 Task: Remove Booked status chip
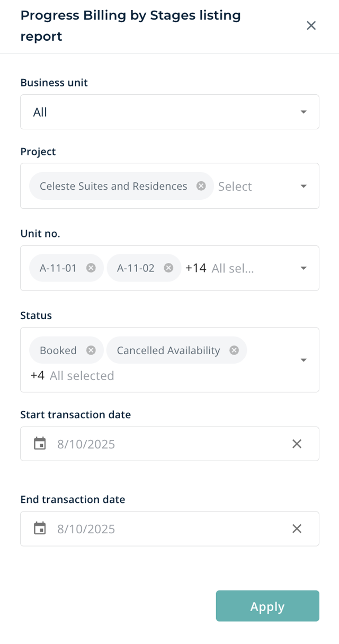(91, 350)
